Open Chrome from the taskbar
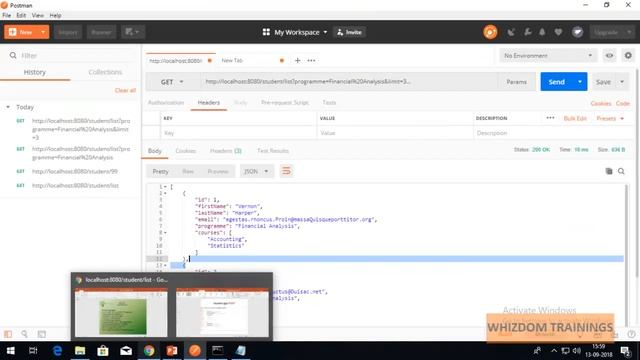This screenshot has height=360, width=640. (x=149, y=351)
